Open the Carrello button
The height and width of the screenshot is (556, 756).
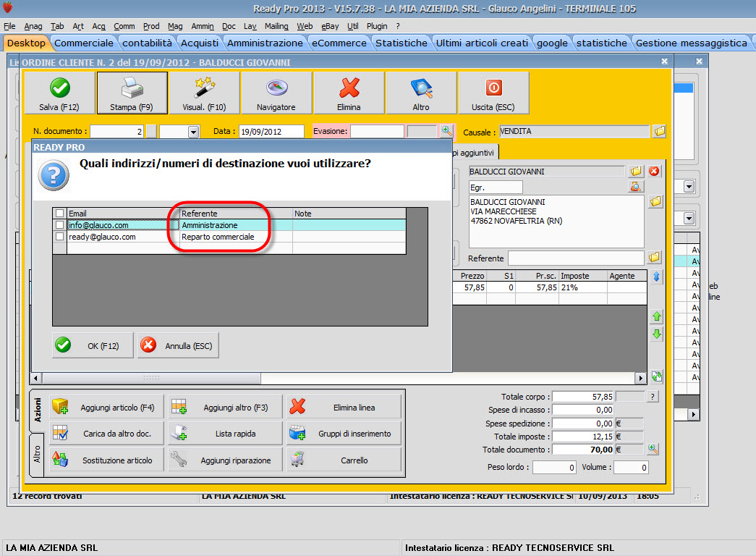(x=344, y=460)
